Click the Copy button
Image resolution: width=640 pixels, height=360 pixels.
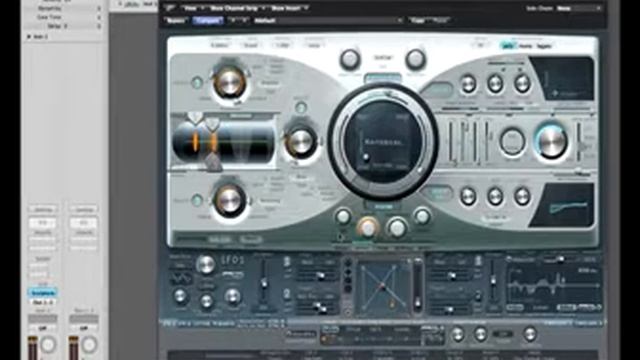(x=418, y=20)
